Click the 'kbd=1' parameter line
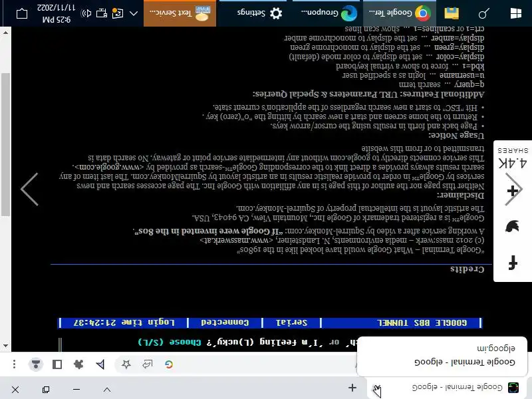This screenshot has width=532, height=399. (x=410, y=66)
